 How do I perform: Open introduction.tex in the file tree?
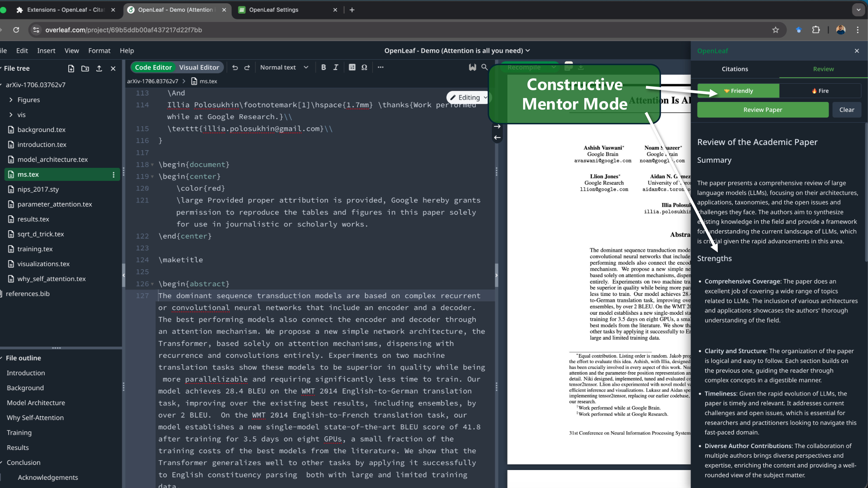pyautogui.click(x=42, y=144)
